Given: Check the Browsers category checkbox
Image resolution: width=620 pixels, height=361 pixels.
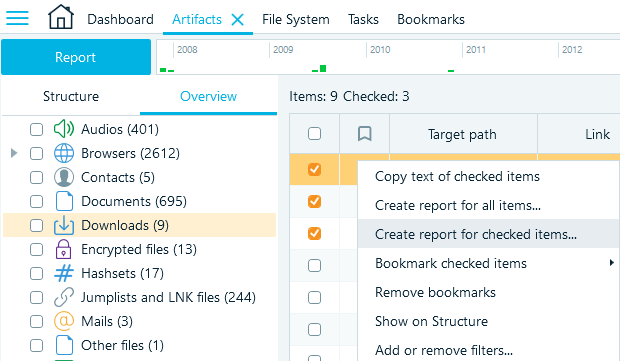Looking at the screenshot, I should coord(36,153).
